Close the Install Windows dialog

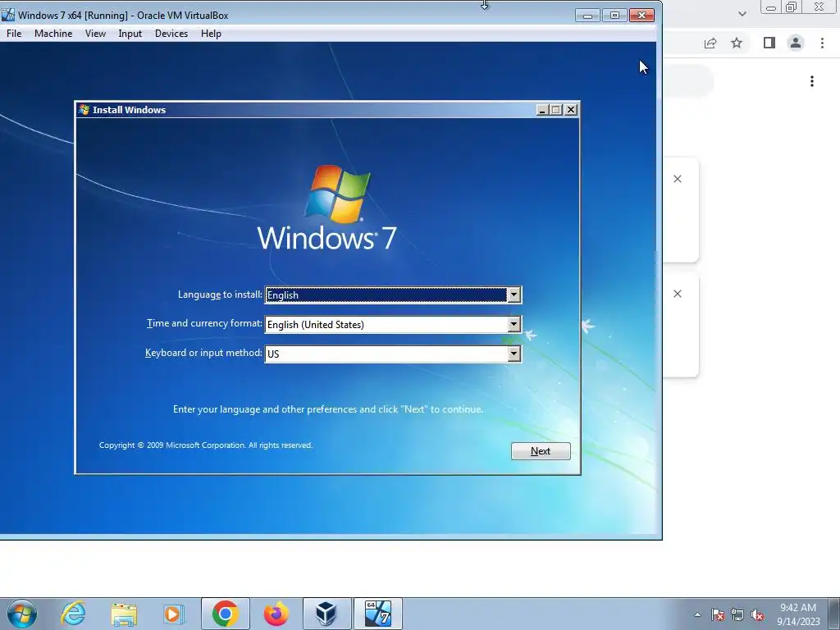(x=571, y=110)
